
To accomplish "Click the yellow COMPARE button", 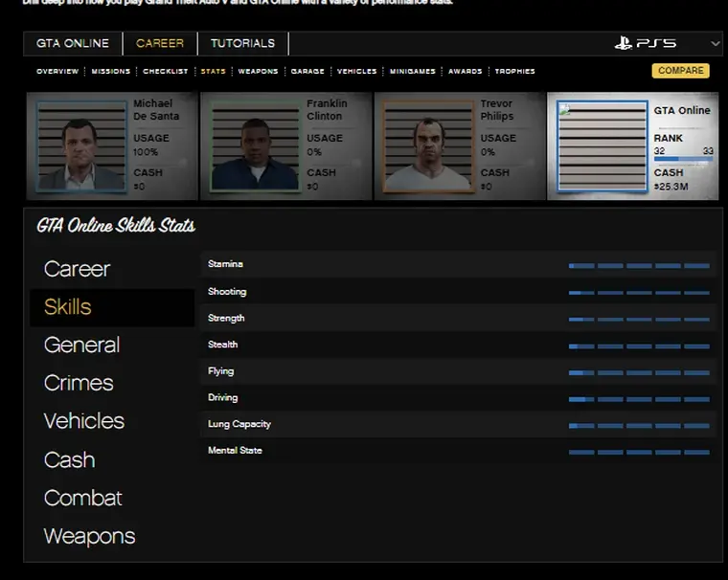I will point(681,71).
